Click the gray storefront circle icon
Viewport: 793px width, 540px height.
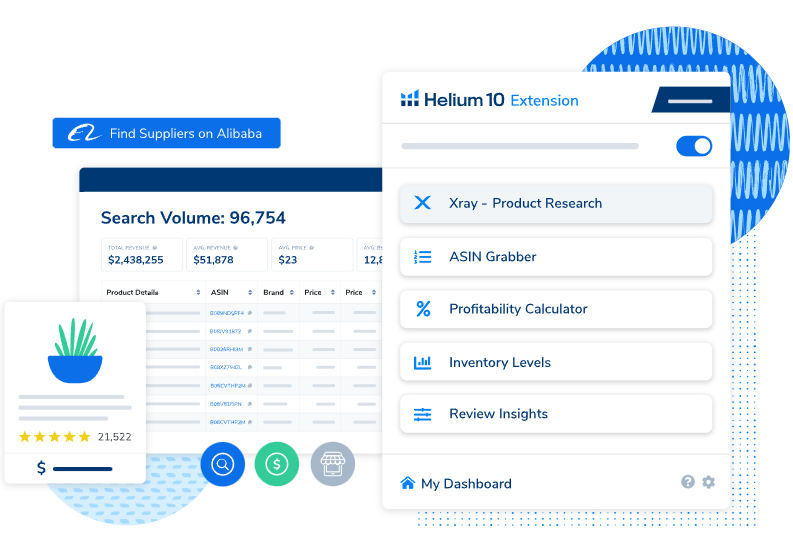click(x=332, y=464)
